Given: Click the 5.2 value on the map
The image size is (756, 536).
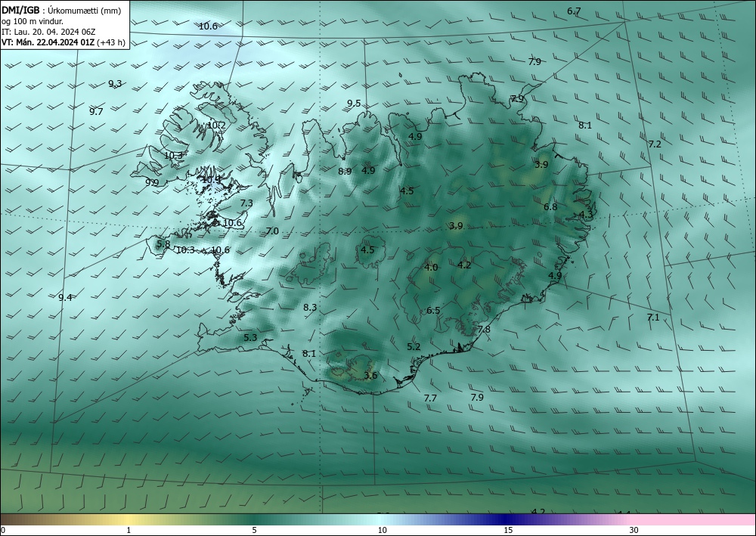Looking at the screenshot, I should pyautogui.click(x=414, y=347).
